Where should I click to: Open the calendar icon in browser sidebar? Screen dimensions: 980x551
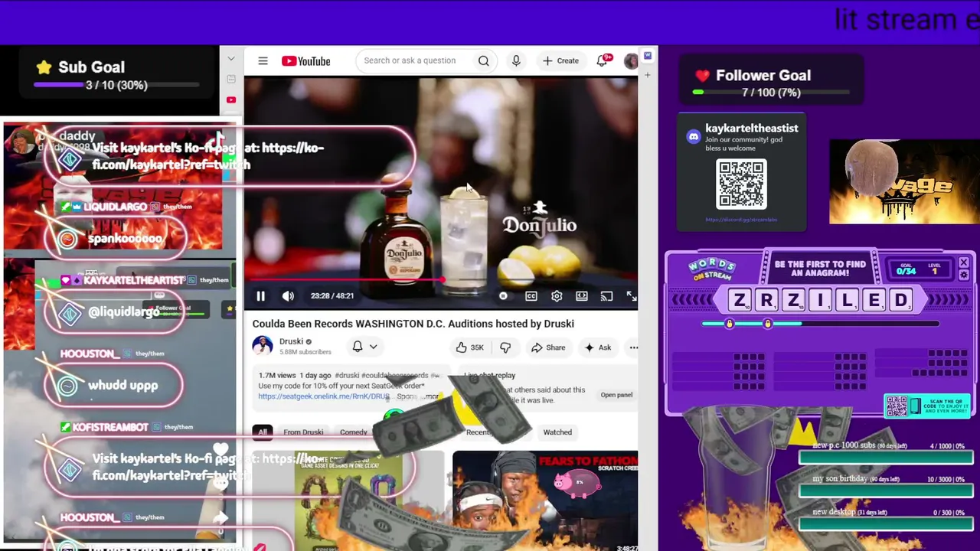[x=230, y=79]
